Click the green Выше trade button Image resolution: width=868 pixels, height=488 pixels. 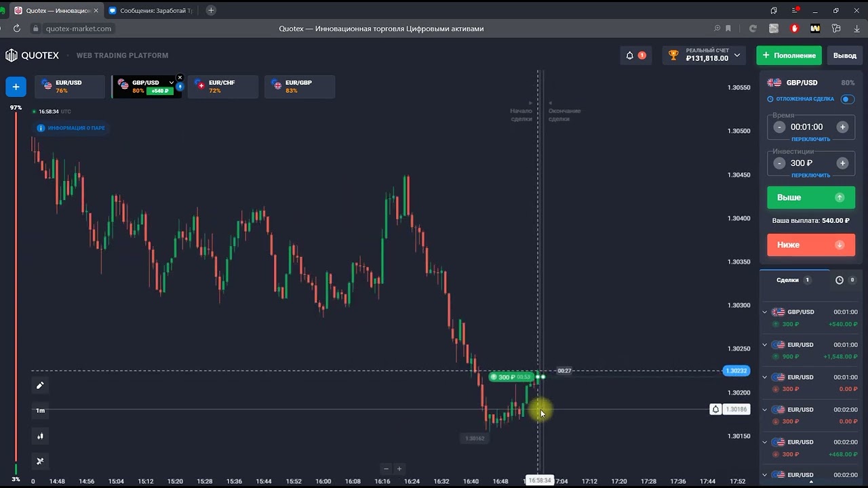tap(811, 197)
